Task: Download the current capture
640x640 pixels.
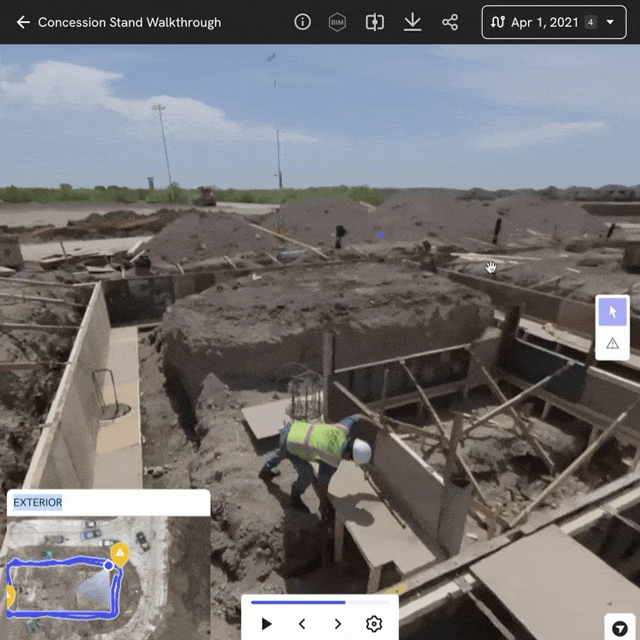Action: click(413, 22)
